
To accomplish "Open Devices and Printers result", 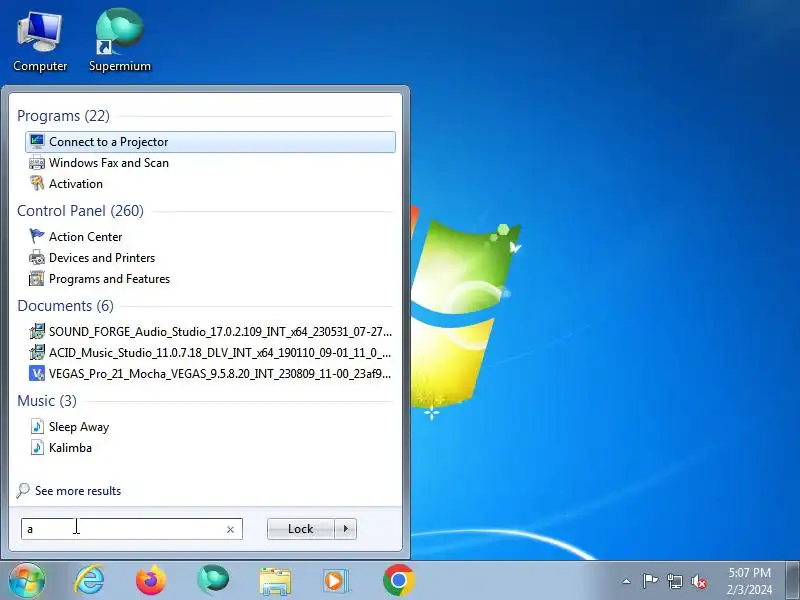I will (210, 258).
